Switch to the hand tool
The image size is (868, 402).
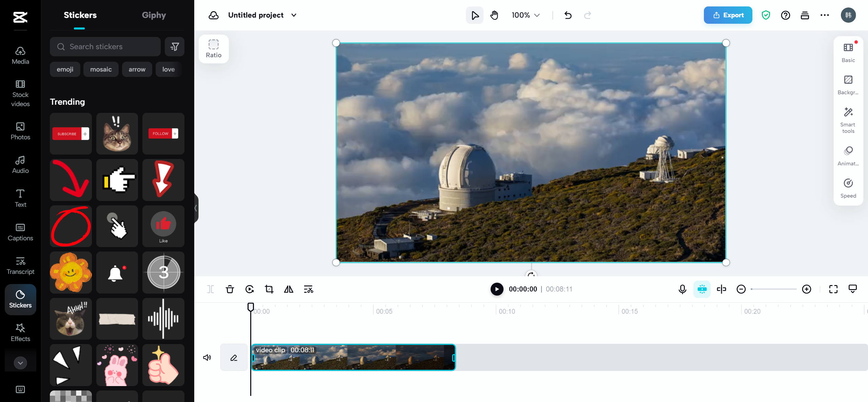pos(494,15)
